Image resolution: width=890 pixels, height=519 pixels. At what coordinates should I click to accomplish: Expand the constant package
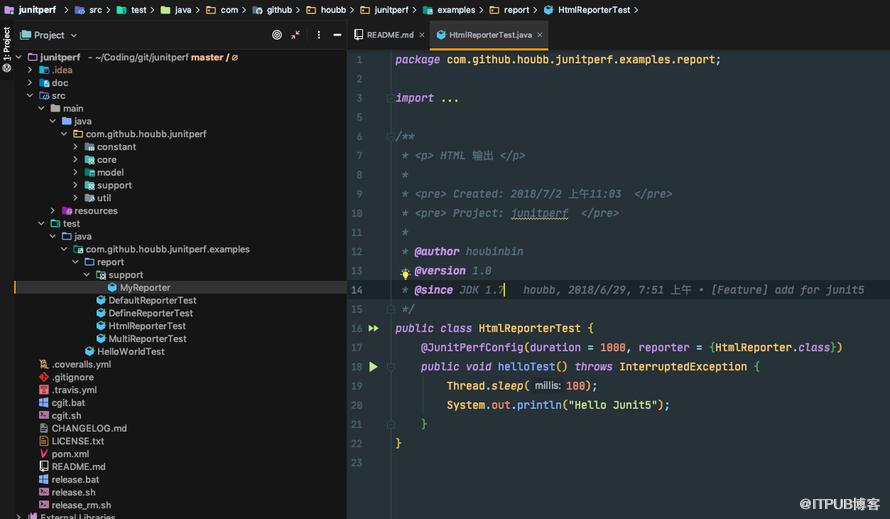click(x=75, y=147)
